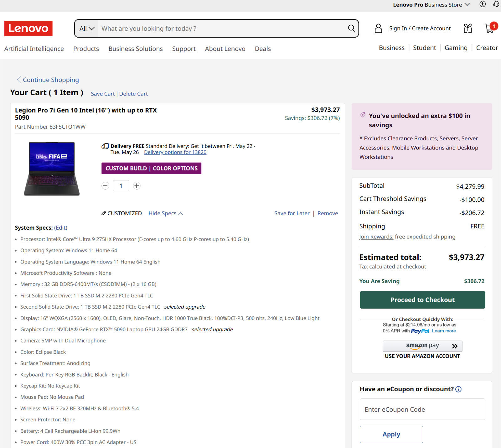Check out with Amazon Pay button
The width and height of the screenshot is (501, 448).
coord(422,346)
